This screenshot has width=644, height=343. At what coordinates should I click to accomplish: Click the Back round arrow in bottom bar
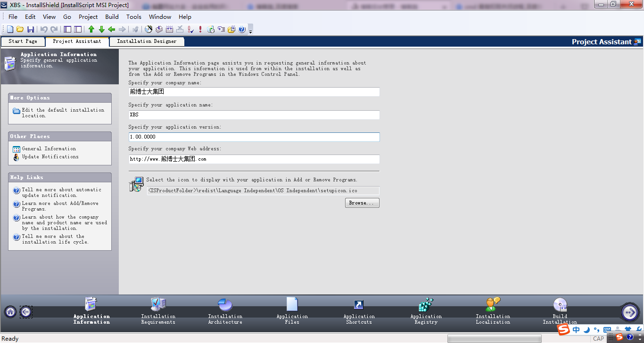[26, 311]
